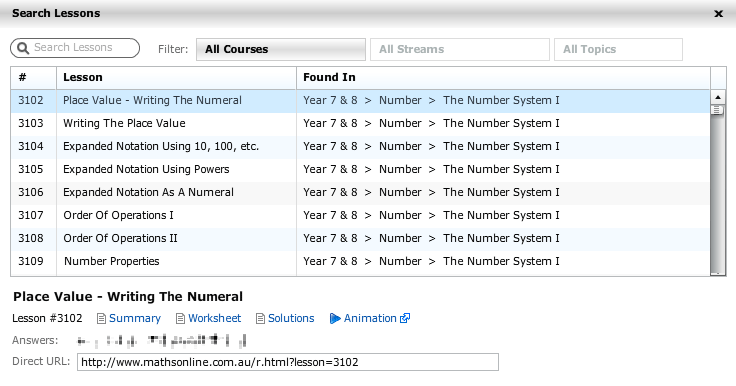736x386 pixels.
Task: Open the Animation link
Action: click(x=370, y=318)
